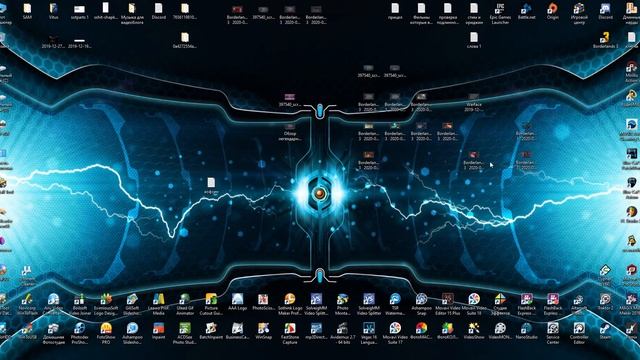Launch Домашняя Фотостудия shortcut
The width and height of the screenshot is (640, 360).
[x=53, y=333]
